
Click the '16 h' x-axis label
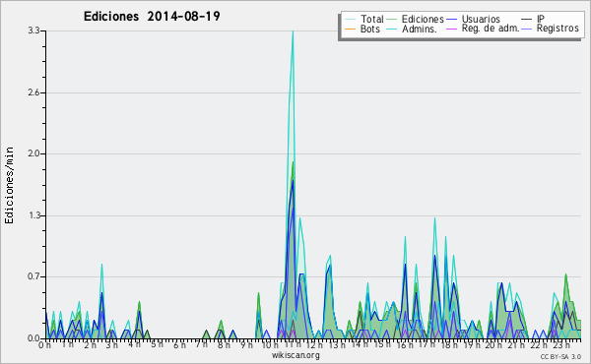tap(405, 345)
